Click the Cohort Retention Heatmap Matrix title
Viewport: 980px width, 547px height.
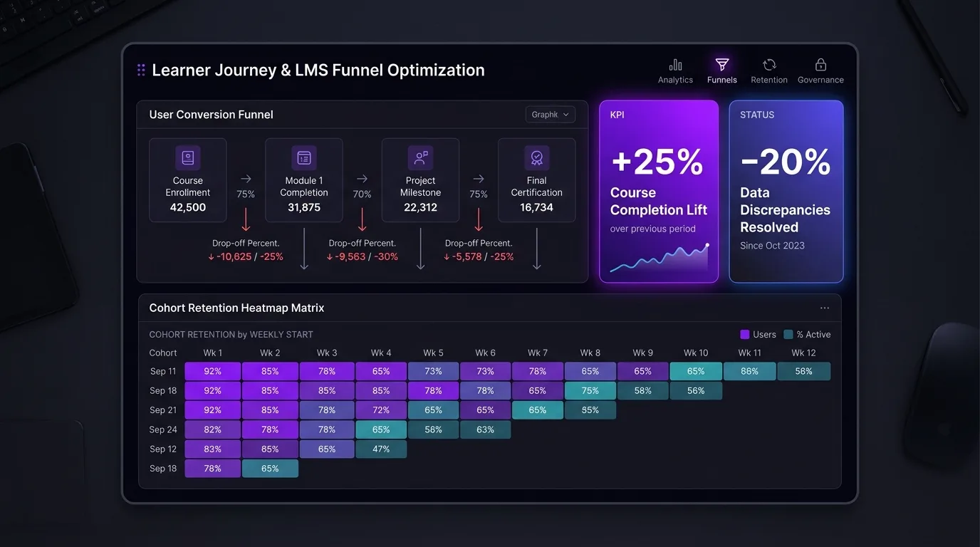point(236,308)
